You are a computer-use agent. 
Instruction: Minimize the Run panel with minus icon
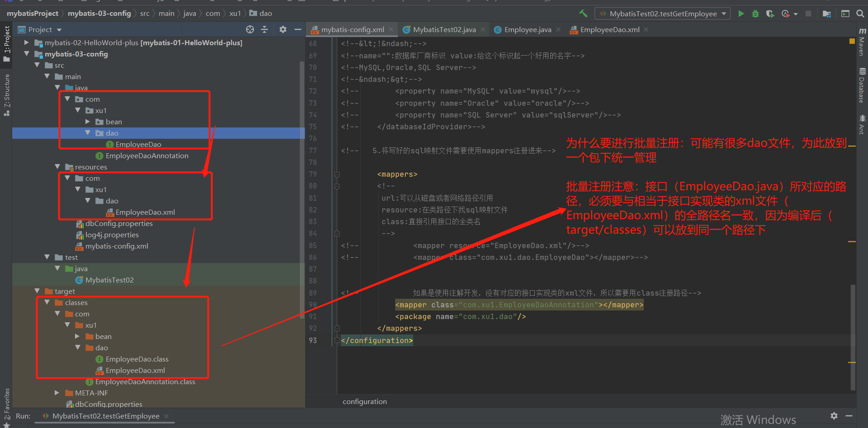pos(849,416)
